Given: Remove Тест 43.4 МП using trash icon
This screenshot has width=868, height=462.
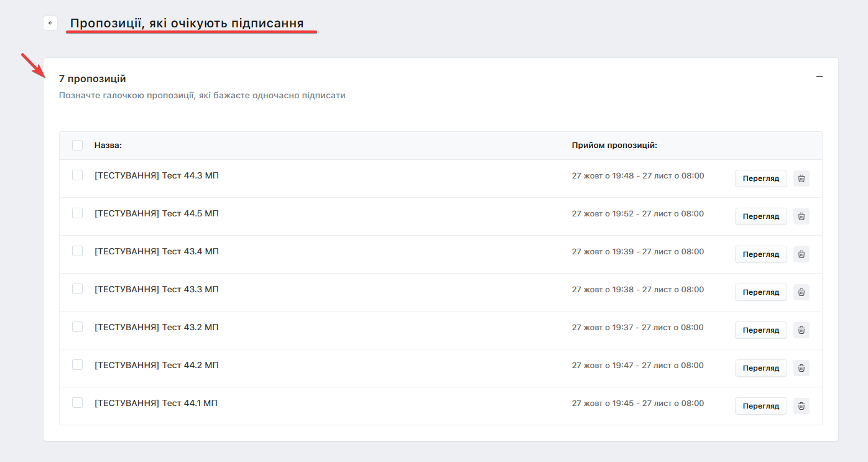Looking at the screenshot, I should tap(801, 254).
